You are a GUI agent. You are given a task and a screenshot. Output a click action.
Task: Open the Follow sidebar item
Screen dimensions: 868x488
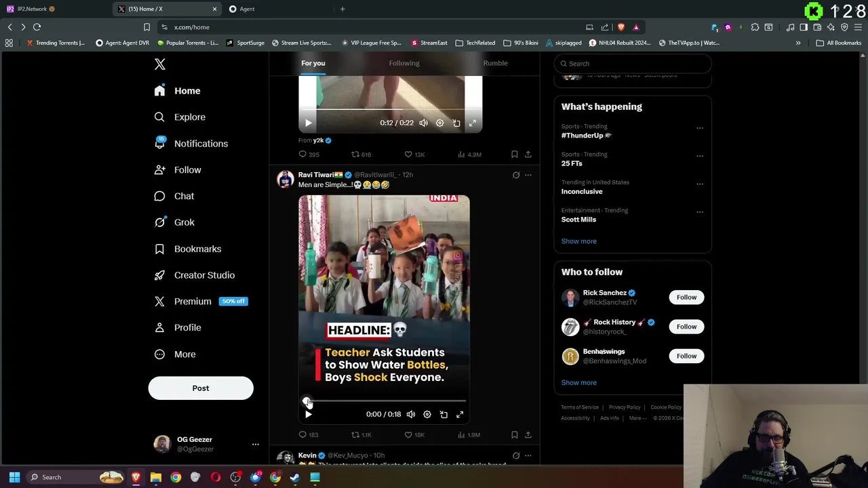point(178,170)
